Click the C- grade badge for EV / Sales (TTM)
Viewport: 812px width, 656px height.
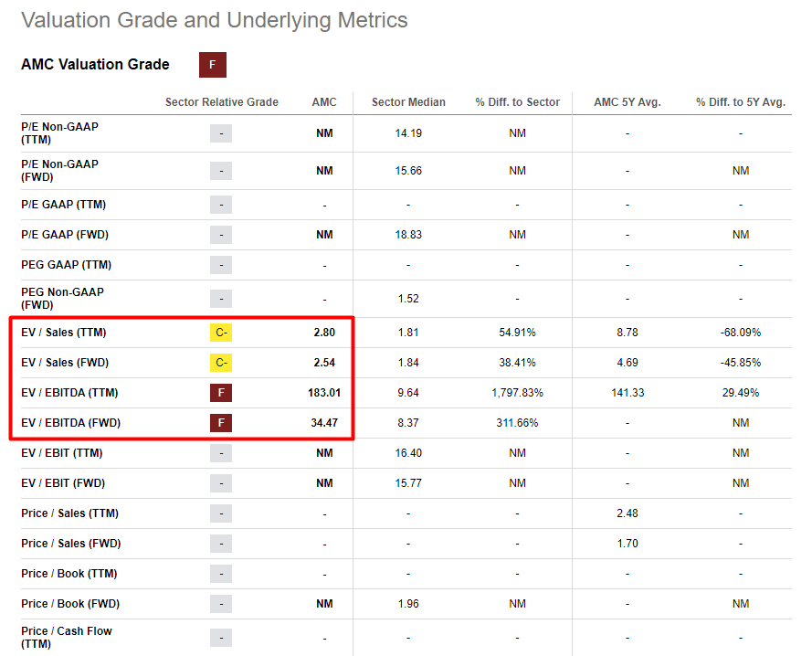(221, 333)
